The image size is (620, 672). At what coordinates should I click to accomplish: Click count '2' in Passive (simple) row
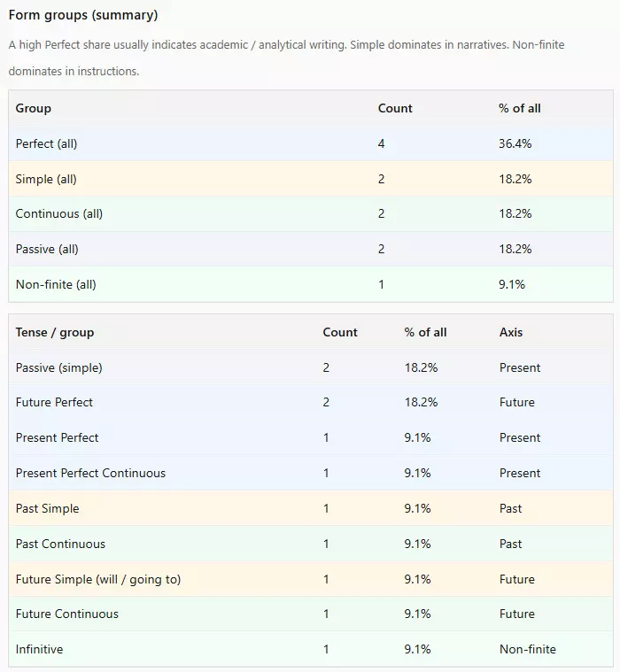326,367
